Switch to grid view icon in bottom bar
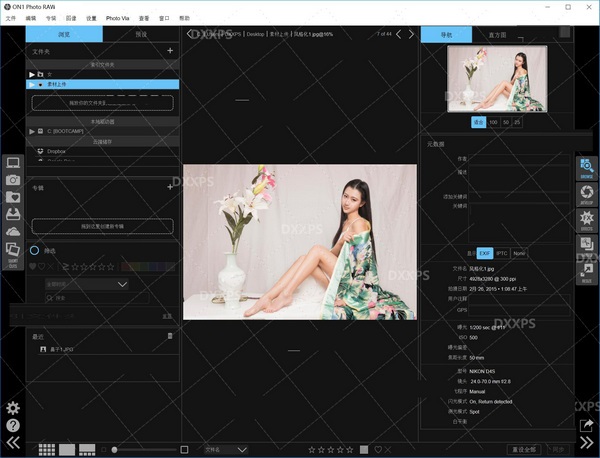 (46, 449)
